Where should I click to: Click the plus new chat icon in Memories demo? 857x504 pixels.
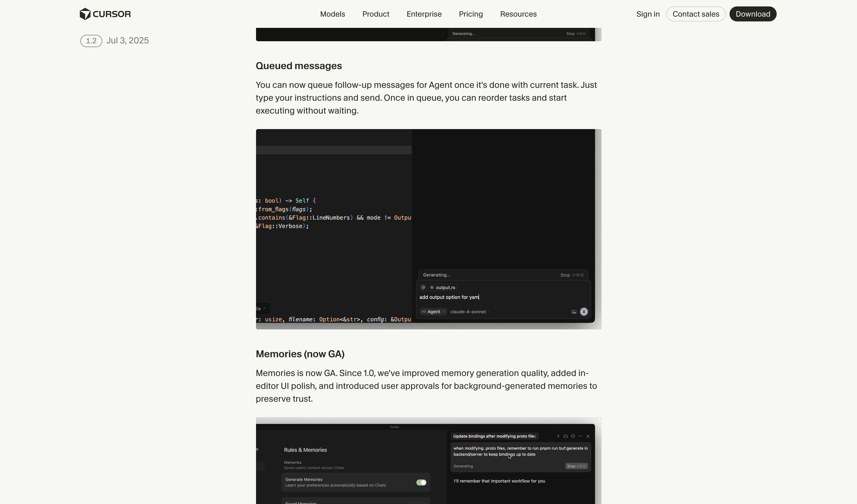tap(558, 436)
